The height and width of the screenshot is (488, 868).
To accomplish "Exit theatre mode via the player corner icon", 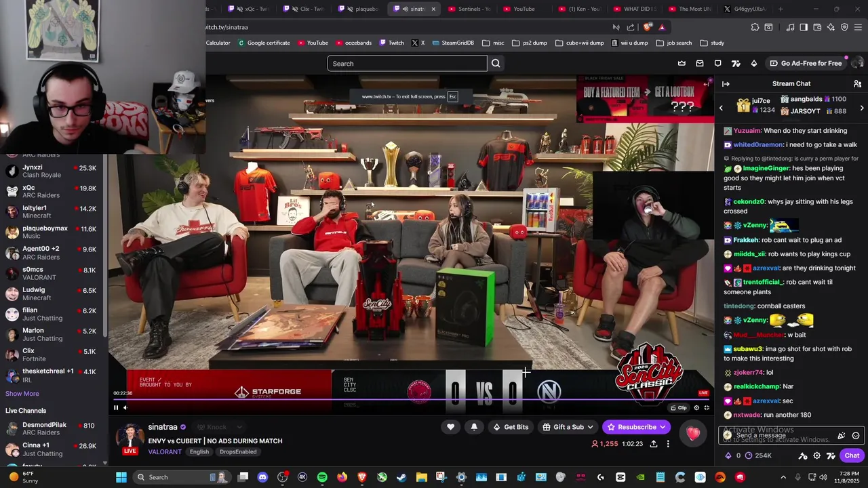I will pyautogui.click(x=707, y=408).
